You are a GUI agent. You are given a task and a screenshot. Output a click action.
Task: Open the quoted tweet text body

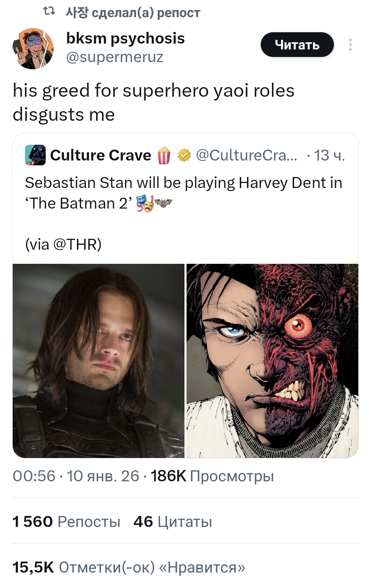183,193
